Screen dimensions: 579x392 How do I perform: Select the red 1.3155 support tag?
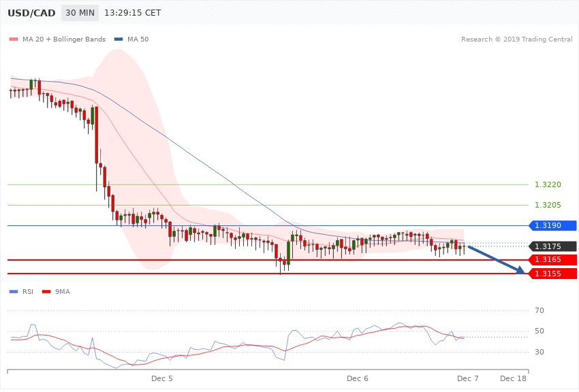[552, 274]
